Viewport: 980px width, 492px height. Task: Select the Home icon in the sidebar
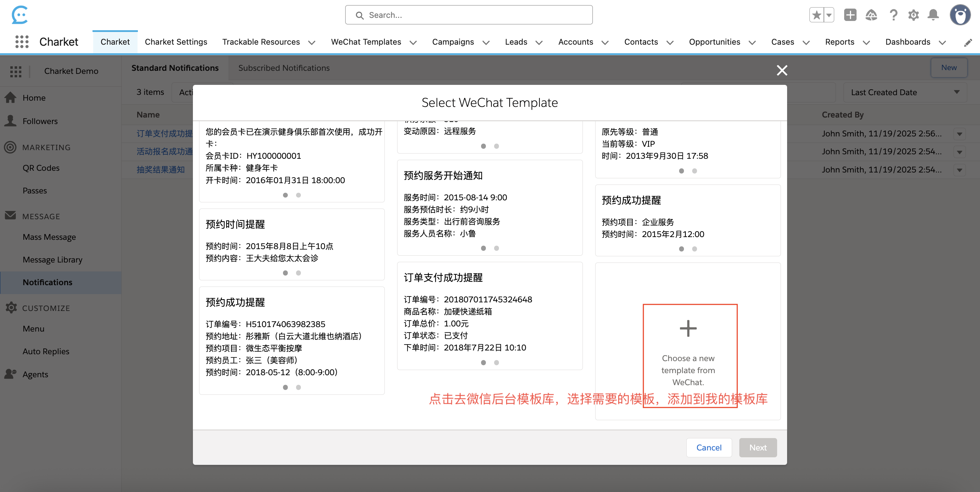10,97
